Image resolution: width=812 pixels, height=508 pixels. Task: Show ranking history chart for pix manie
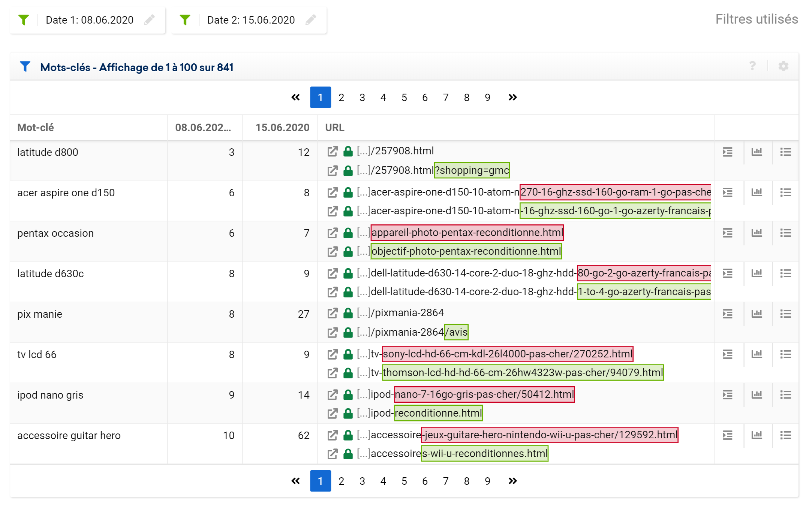pyautogui.click(x=757, y=314)
